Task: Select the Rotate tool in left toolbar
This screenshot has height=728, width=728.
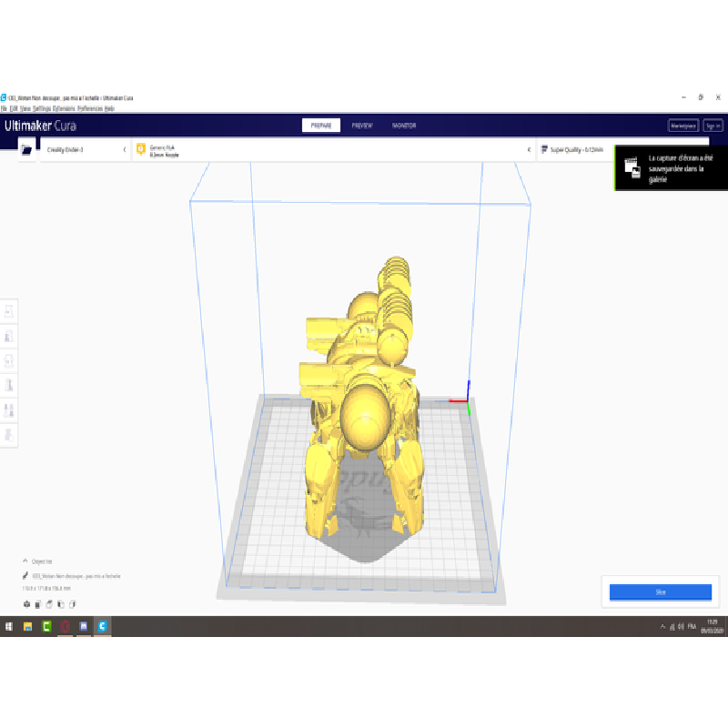Action: click(9, 361)
